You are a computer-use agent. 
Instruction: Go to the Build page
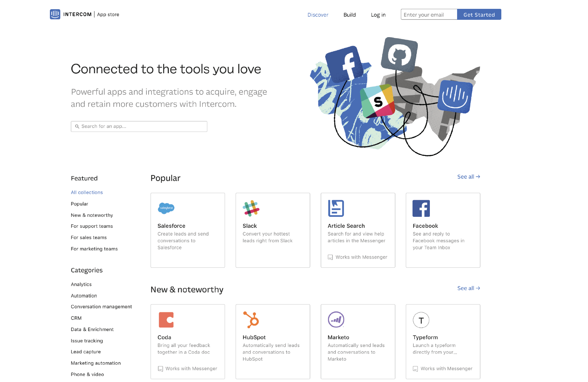tap(350, 15)
